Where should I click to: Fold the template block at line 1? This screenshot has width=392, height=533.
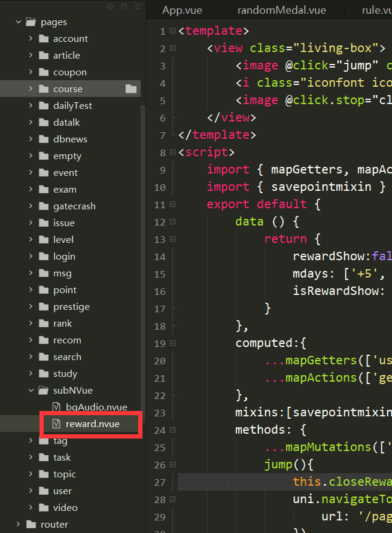point(173,31)
